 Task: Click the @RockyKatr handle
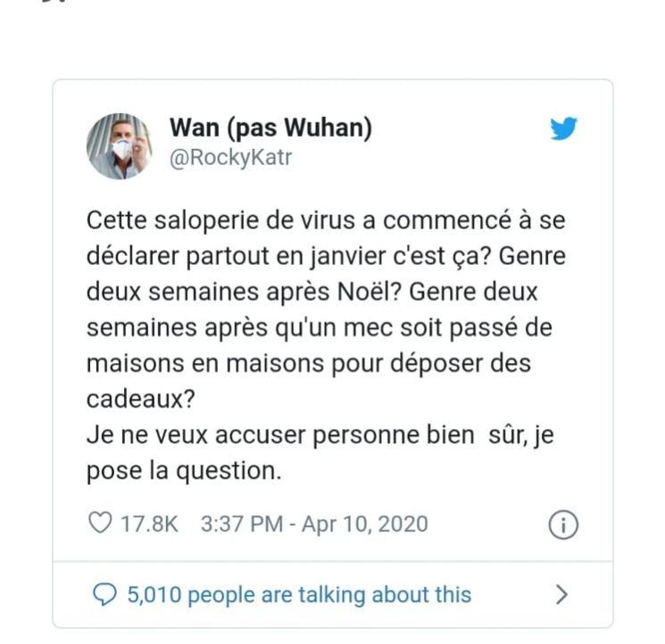(231, 158)
